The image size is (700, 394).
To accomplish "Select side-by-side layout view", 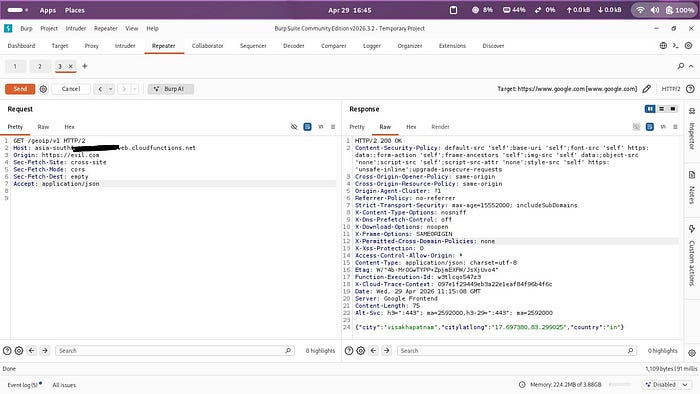I will pyautogui.click(x=650, y=109).
